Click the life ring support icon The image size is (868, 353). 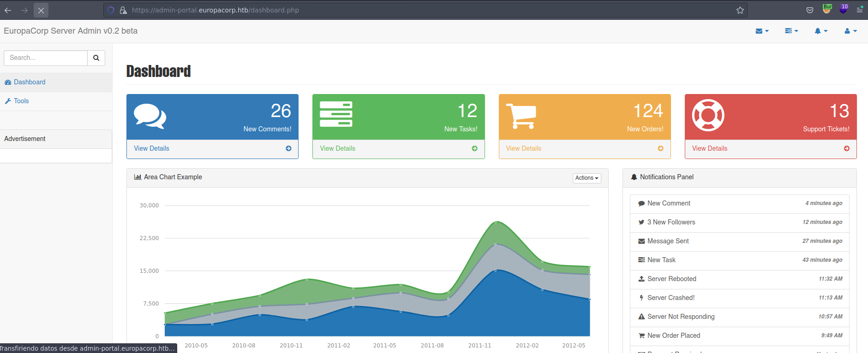point(708,115)
